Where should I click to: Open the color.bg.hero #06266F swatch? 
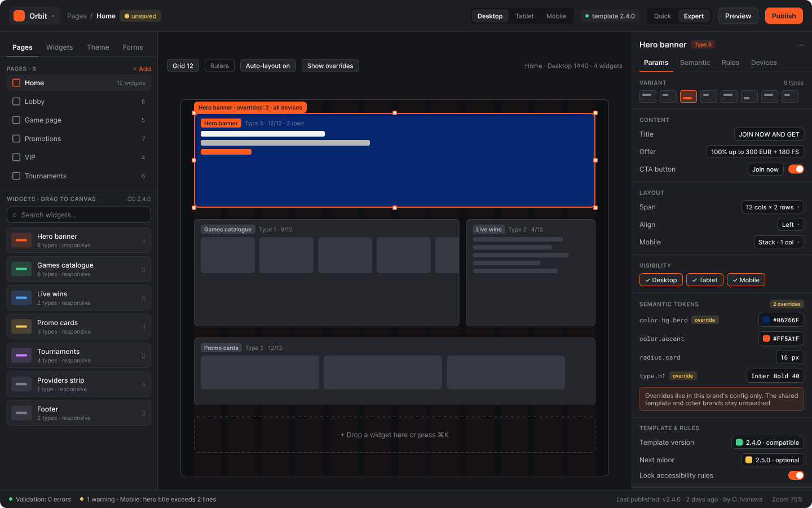click(x=781, y=320)
